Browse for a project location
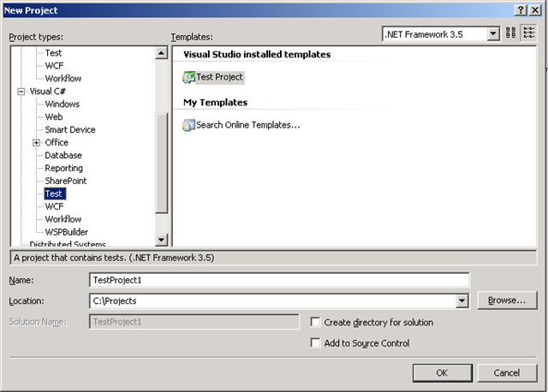This screenshot has height=392, width=548. coord(507,300)
